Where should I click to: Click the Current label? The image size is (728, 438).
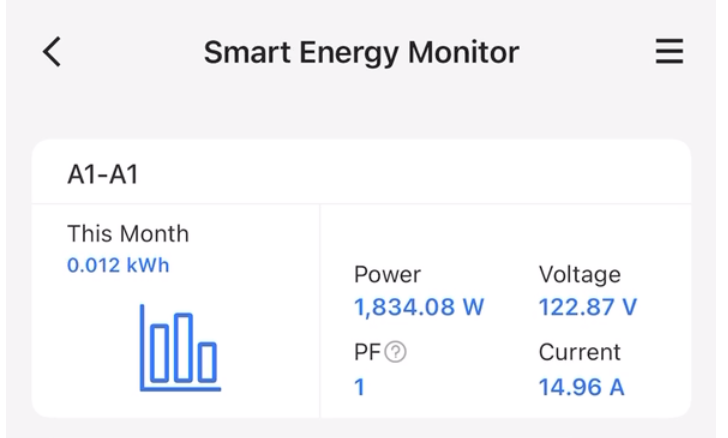[x=579, y=352]
